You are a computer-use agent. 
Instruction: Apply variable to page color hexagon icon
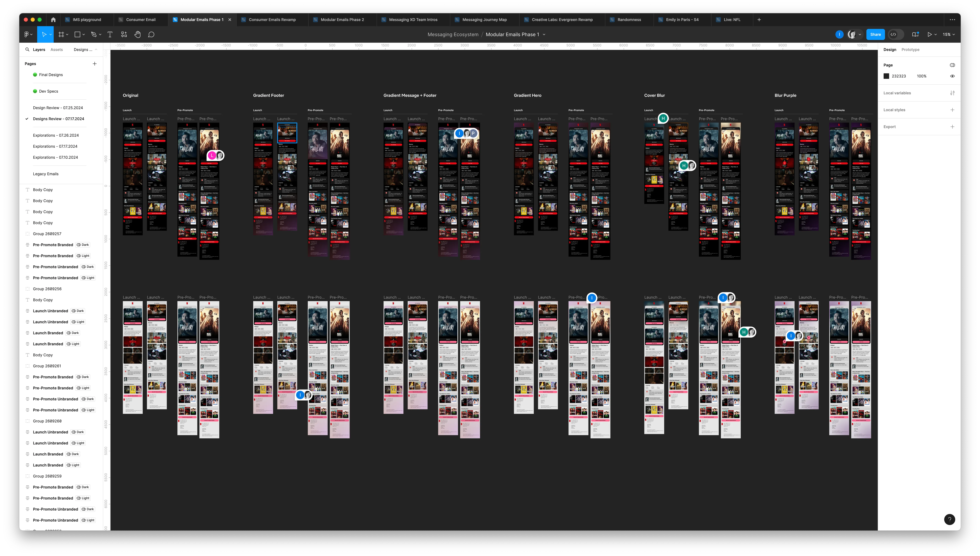(x=952, y=65)
